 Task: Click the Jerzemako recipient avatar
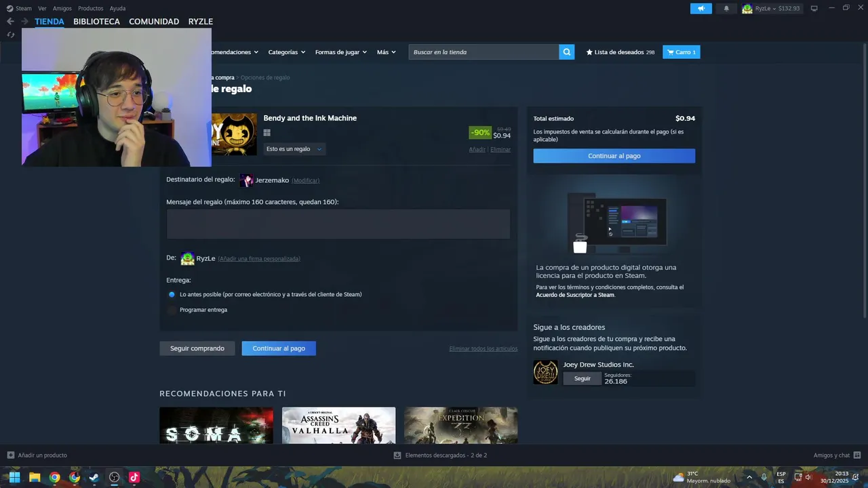coord(247,180)
